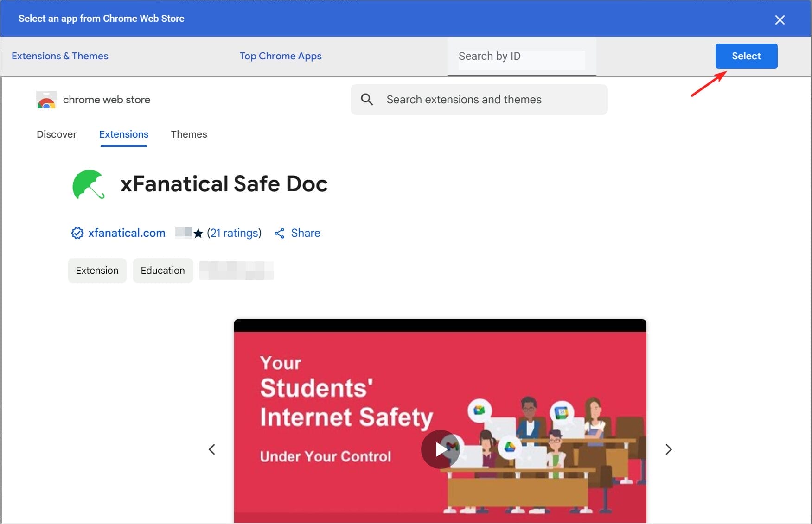Play the Safe Doc promotional video
The height and width of the screenshot is (524, 812).
[x=440, y=449]
